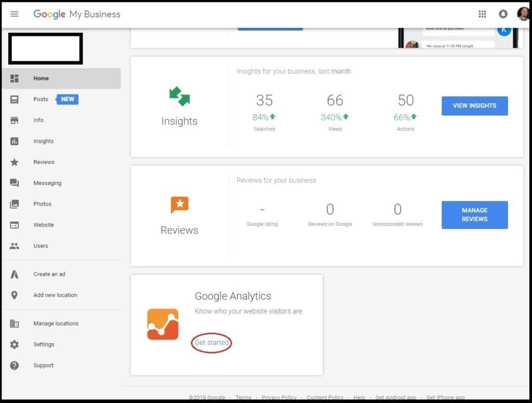The width and height of the screenshot is (532, 403).
Task: Click the Support question mark icon
Action: 14,365
